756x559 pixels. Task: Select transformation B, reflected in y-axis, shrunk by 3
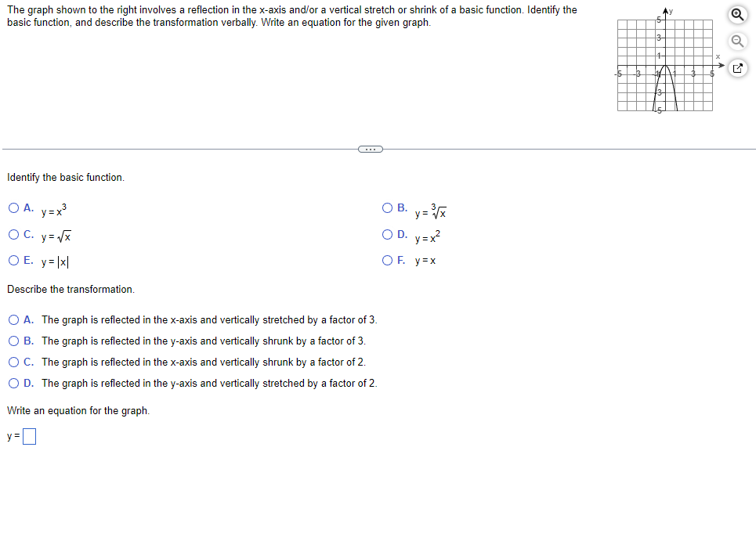[x=13, y=341]
